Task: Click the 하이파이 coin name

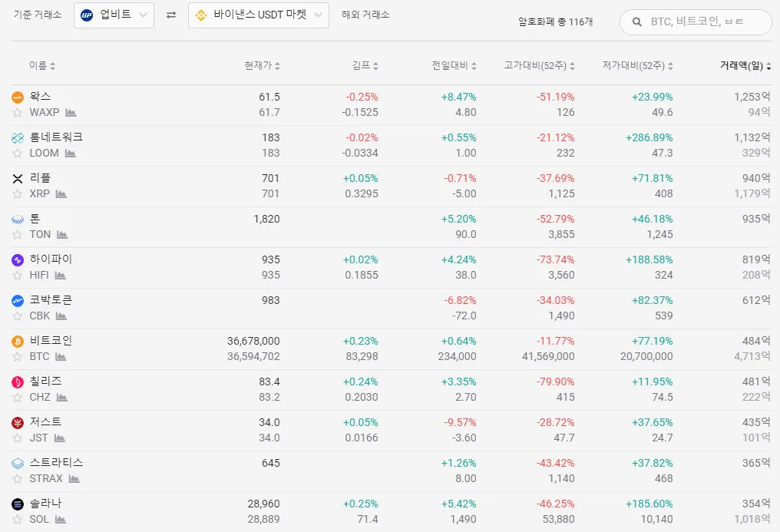Action: click(51, 259)
